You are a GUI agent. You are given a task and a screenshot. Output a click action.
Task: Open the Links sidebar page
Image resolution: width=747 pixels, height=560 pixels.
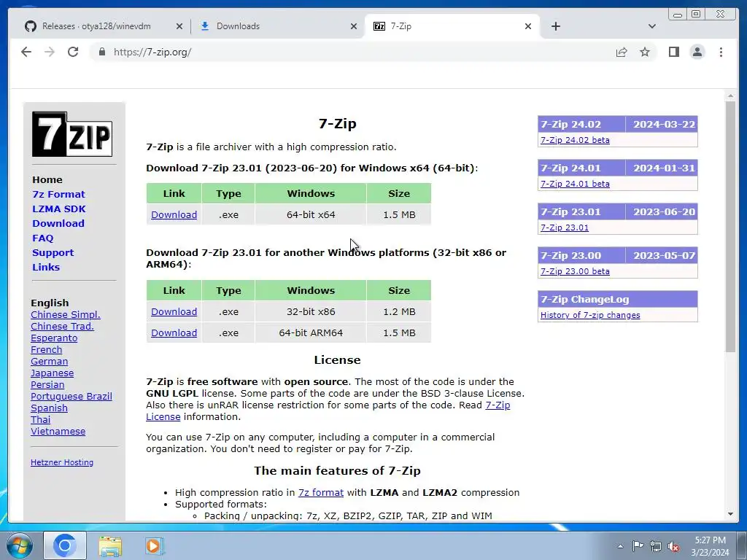pyautogui.click(x=46, y=267)
